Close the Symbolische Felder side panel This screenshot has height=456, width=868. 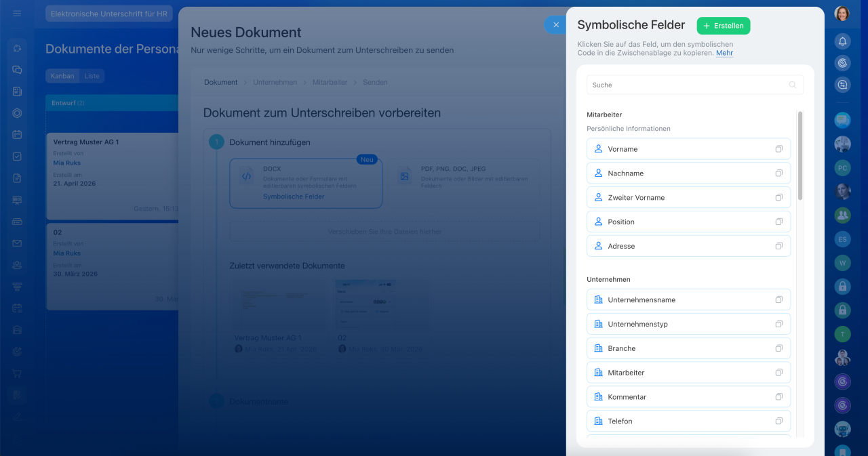pyautogui.click(x=555, y=25)
